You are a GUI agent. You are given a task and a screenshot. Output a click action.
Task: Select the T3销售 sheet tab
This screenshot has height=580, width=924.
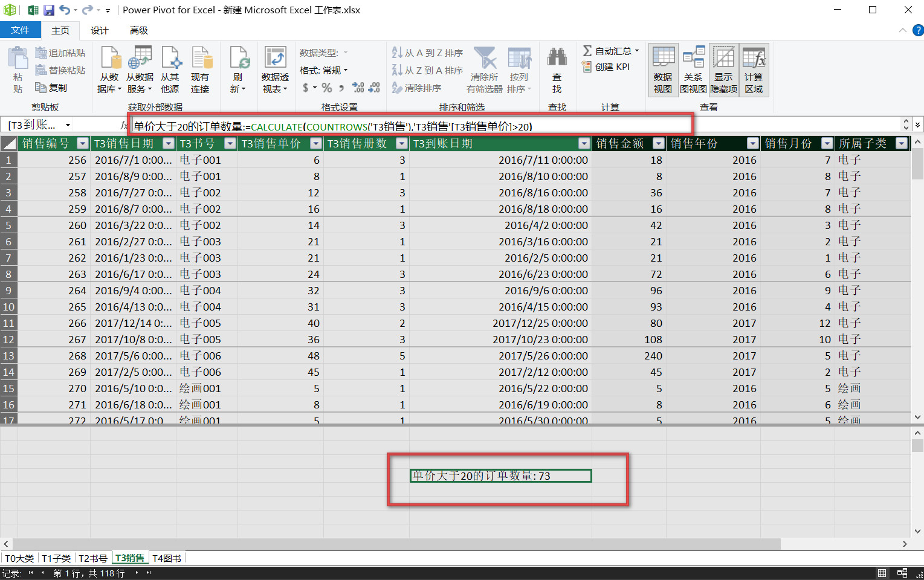[130, 558]
